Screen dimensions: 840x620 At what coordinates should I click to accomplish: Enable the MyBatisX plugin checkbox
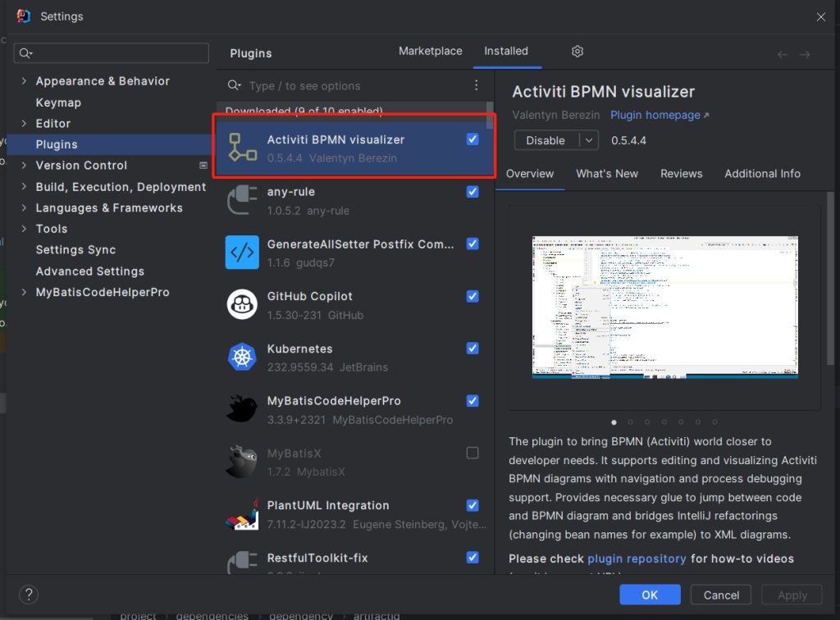click(472, 453)
